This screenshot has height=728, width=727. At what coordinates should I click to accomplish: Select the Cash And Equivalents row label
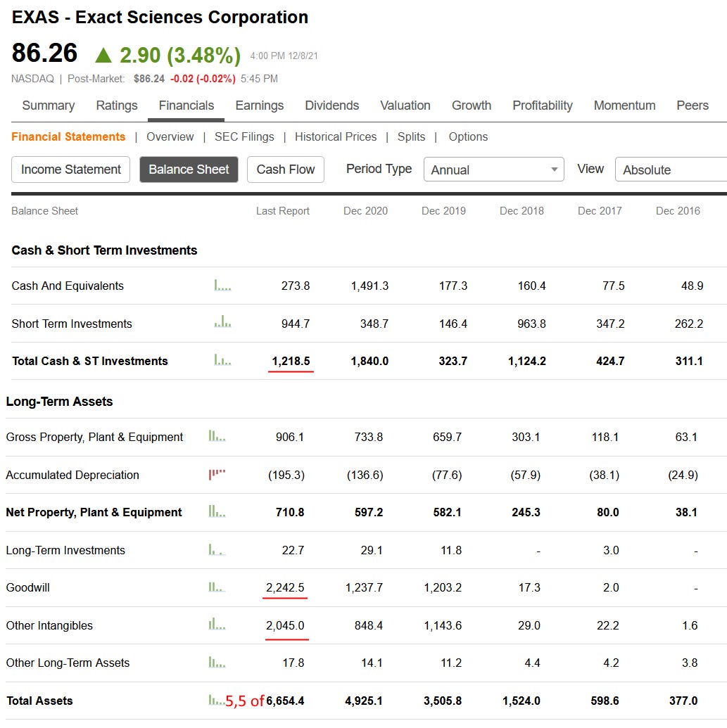point(68,286)
